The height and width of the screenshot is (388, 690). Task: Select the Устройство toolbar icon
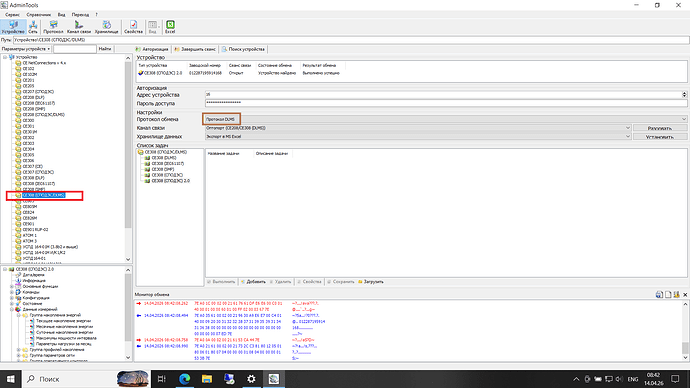[13, 27]
